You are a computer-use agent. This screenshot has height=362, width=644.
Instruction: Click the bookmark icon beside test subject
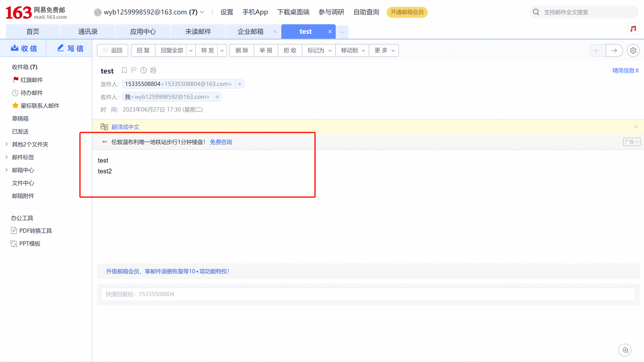124,70
